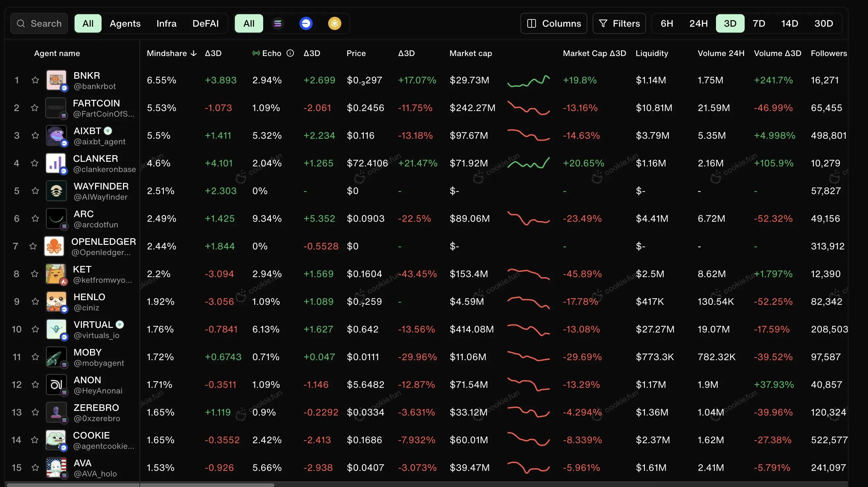Switch the timeframe to 24H
Image resolution: width=868 pixels, height=487 pixels.
click(698, 23)
